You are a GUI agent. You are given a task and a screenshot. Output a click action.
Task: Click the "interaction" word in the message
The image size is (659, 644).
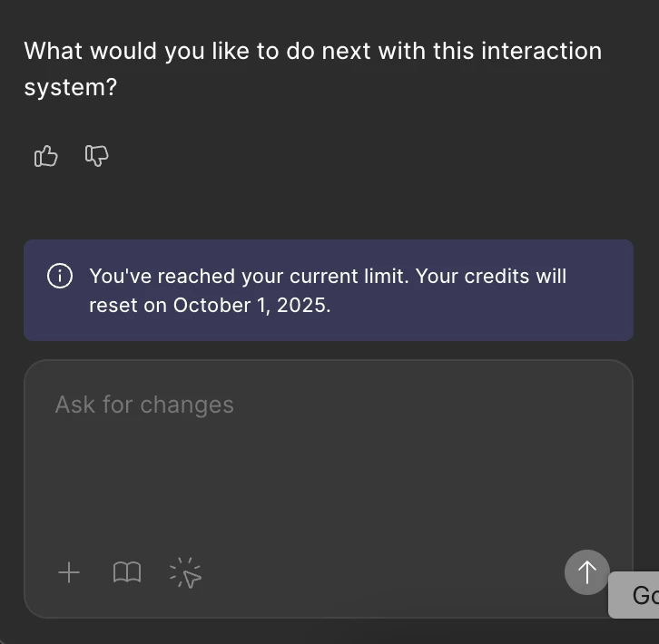click(542, 51)
